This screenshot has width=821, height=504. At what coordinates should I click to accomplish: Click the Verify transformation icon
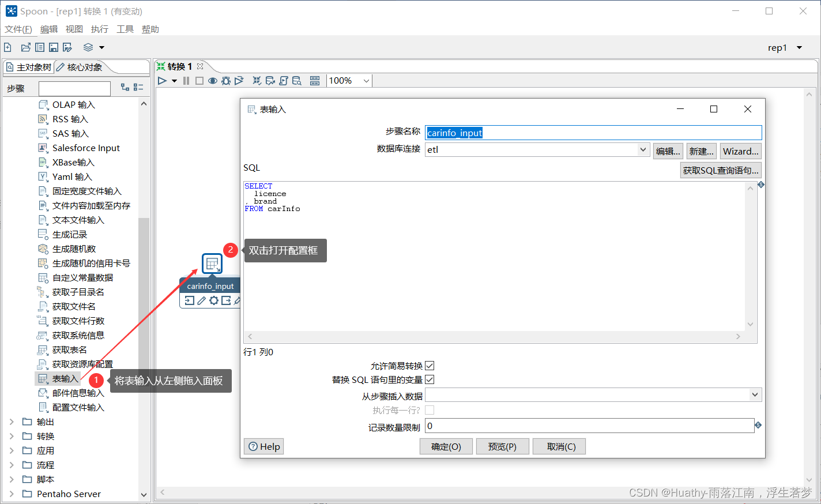point(257,81)
